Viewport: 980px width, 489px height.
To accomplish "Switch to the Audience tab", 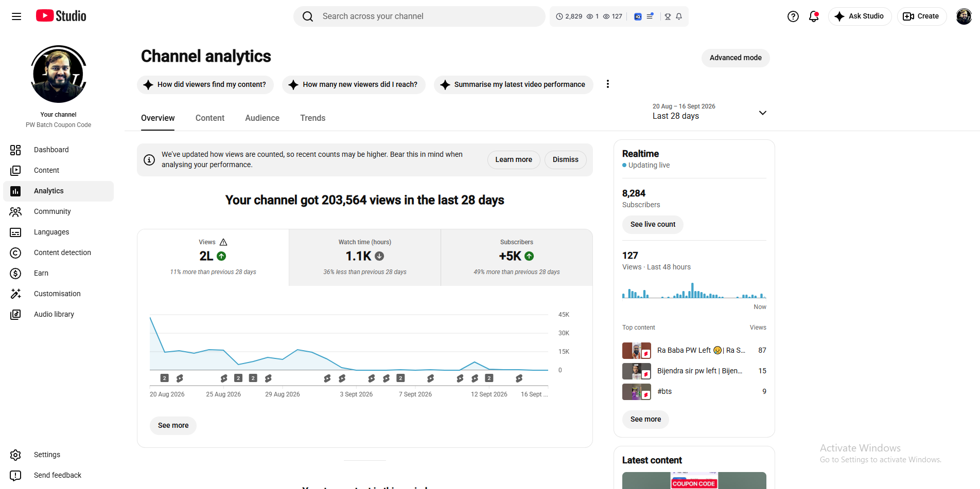I will (x=262, y=118).
